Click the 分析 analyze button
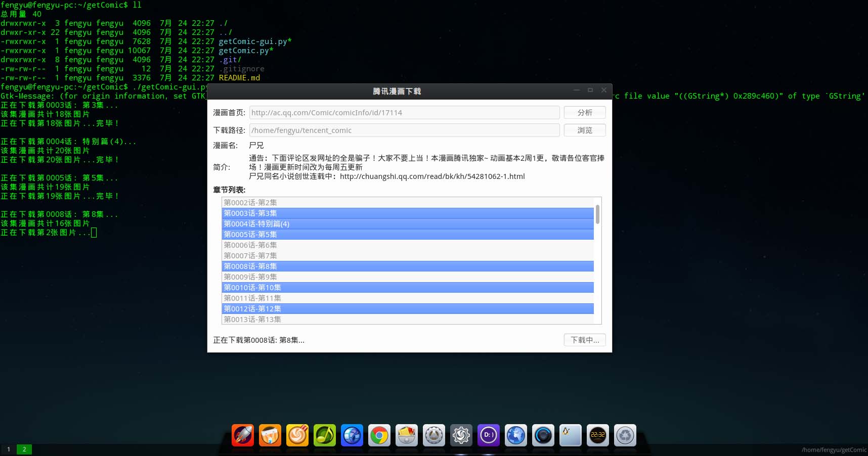 point(585,113)
